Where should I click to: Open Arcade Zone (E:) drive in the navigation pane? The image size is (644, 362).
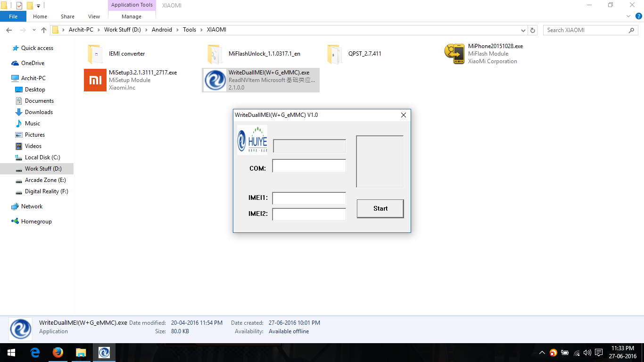45,180
